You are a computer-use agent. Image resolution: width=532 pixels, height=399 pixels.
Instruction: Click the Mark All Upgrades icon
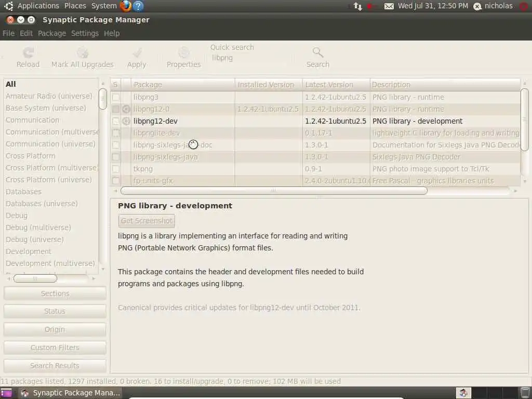[x=83, y=52]
